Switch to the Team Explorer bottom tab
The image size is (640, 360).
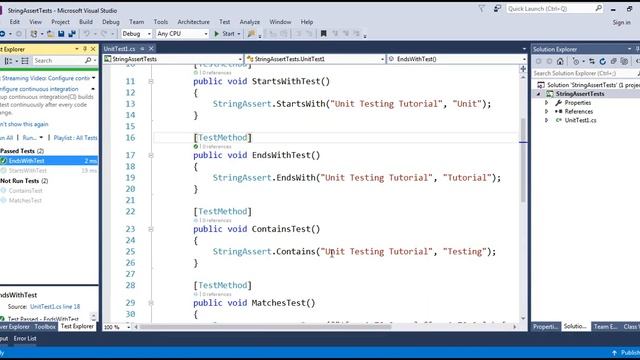tap(605, 327)
